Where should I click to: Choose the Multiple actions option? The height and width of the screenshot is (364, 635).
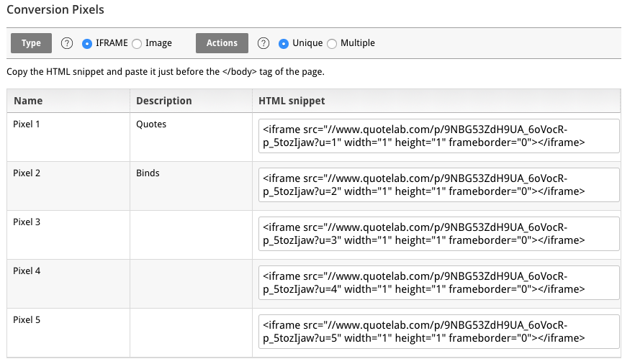[332, 43]
